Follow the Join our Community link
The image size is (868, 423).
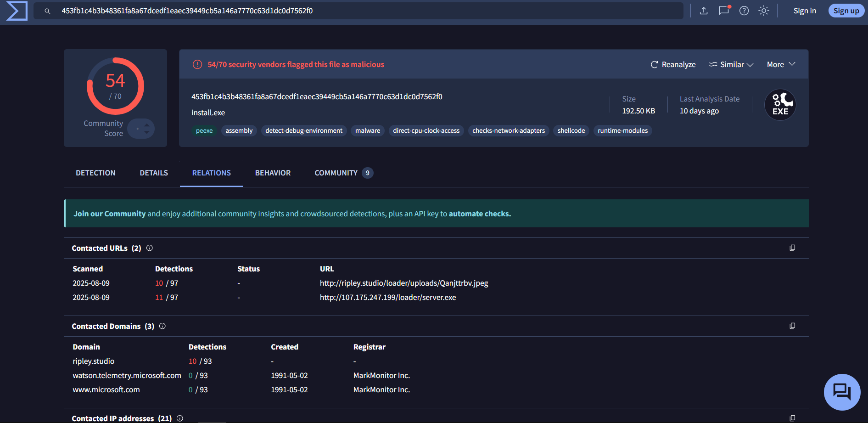109,214
